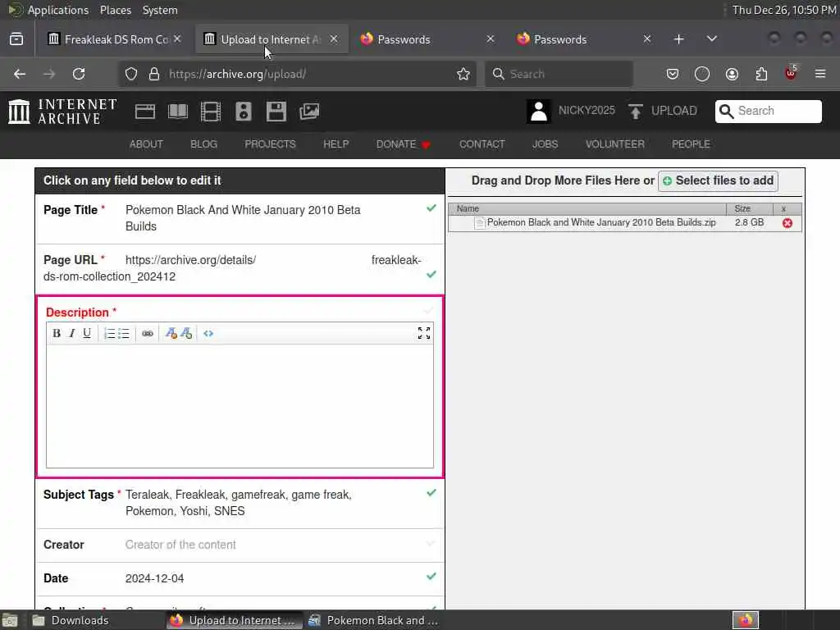
Task: Insert a numbered list in description
Action: (109, 333)
